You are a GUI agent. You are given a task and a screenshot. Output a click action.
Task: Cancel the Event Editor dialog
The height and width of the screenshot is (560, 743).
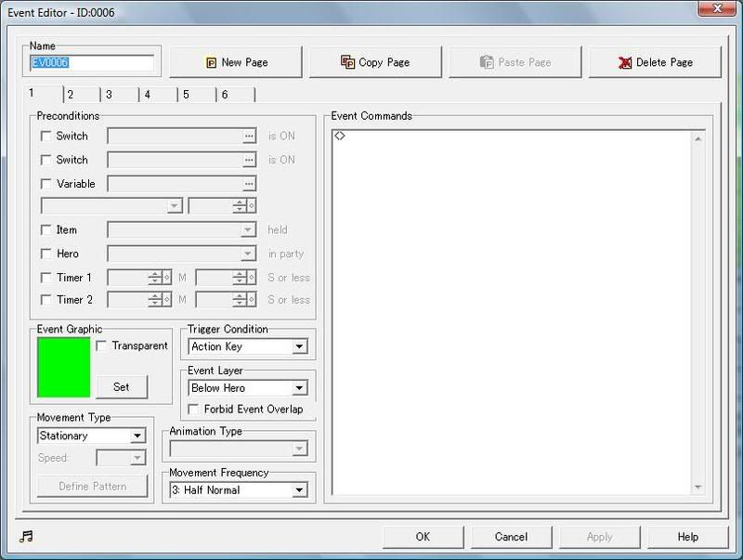point(512,537)
